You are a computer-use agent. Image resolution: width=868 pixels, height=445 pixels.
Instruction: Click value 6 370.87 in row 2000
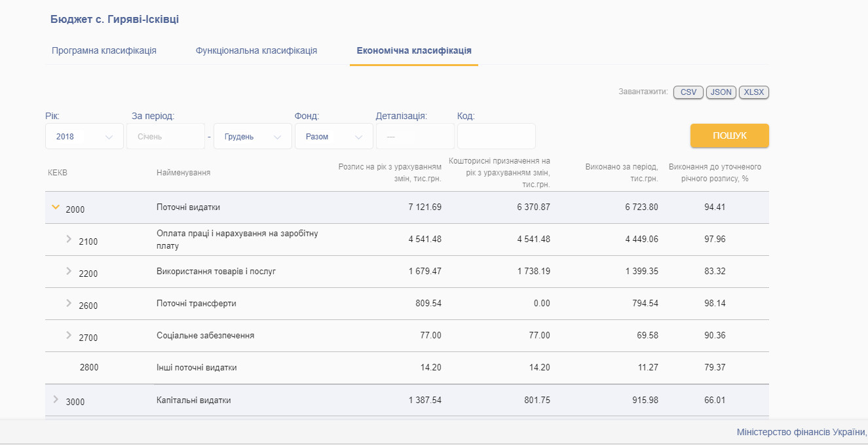[x=534, y=207]
